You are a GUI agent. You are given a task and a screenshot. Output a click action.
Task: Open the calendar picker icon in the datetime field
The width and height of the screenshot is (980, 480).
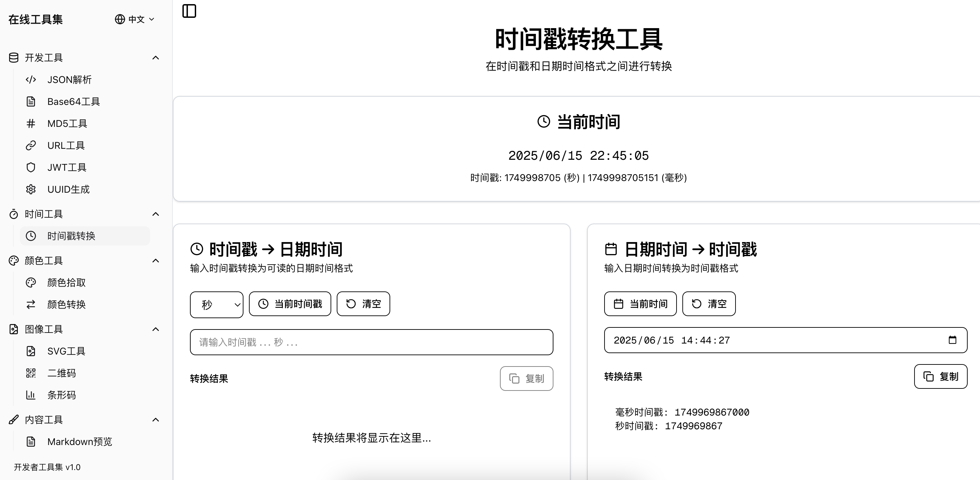coord(952,340)
